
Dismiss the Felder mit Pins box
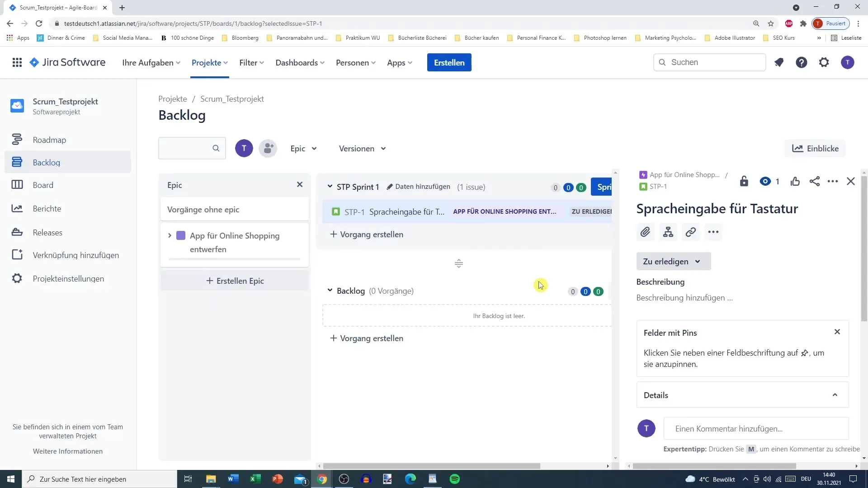837,332
